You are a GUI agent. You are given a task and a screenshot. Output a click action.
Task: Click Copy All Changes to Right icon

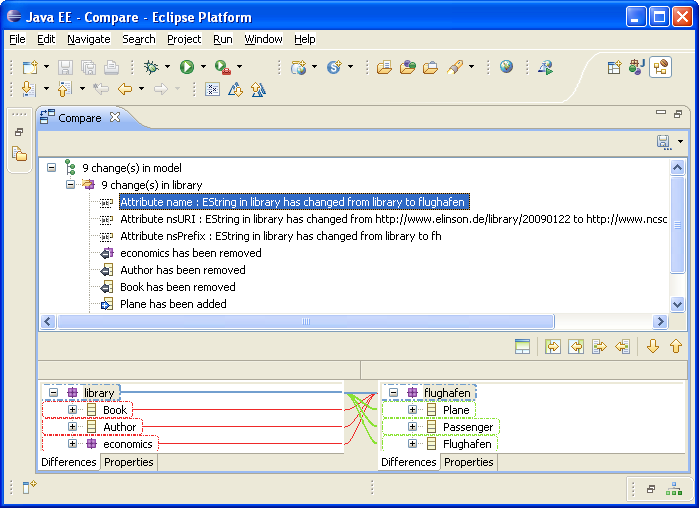point(553,346)
